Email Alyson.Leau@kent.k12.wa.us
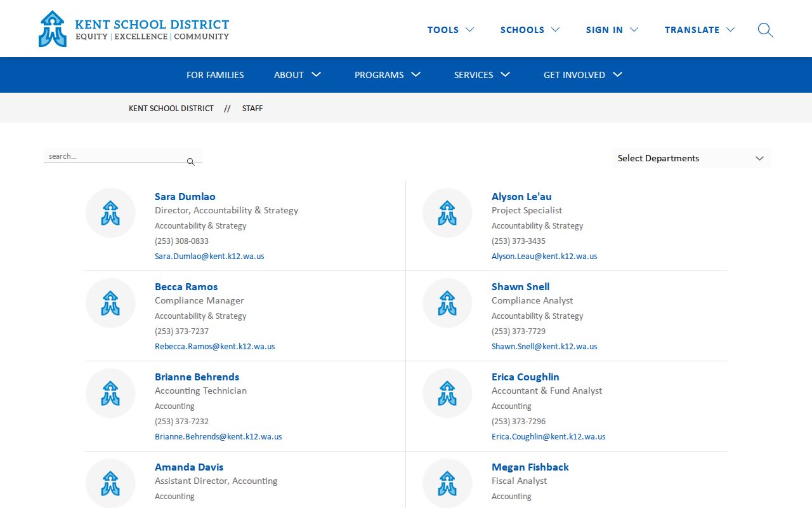This screenshot has width=812, height=508. [x=544, y=257]
